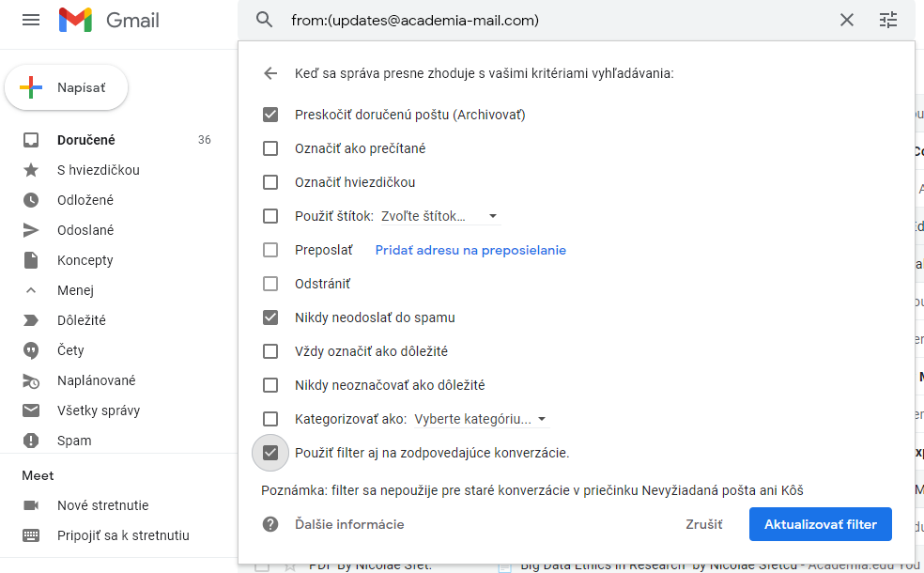
Task: Open the main menu hamburger icon
Action: (x=31, y=20)
